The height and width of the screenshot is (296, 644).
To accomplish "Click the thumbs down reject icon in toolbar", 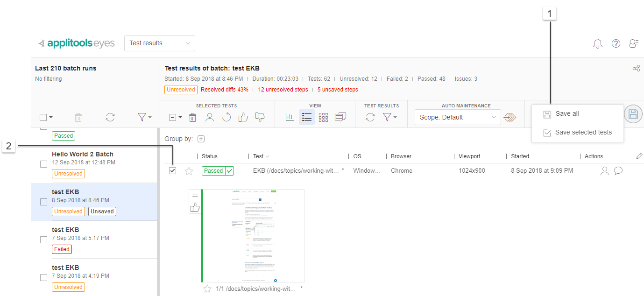I will tap(260, 117).
